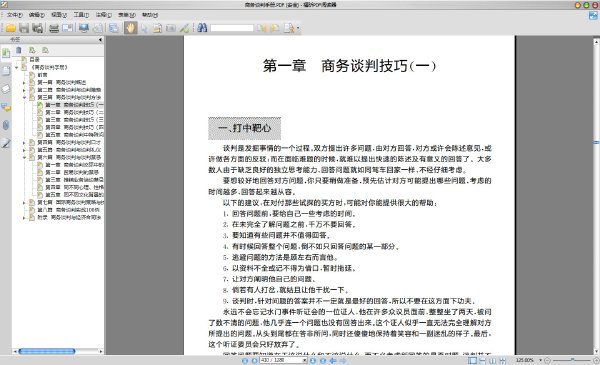
Task: Select single page layout icon
Action: click(472, 360)
